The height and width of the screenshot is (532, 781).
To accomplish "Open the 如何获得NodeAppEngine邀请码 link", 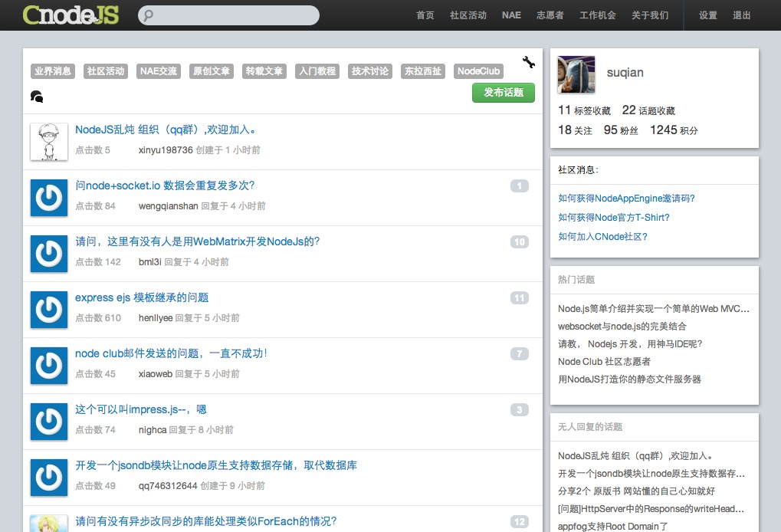I will coord(626,199).
